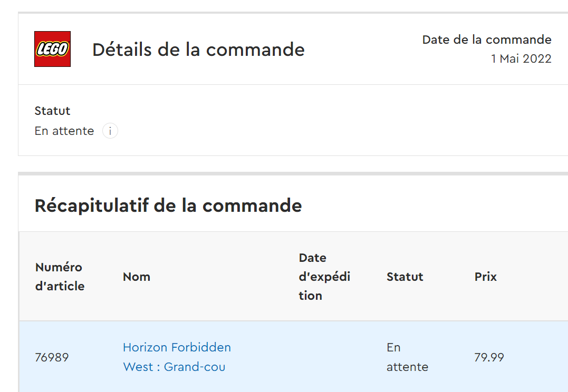Viewport: 568px width, 392px height.
Task: Click the price 79.99
Action: point(489,357)
